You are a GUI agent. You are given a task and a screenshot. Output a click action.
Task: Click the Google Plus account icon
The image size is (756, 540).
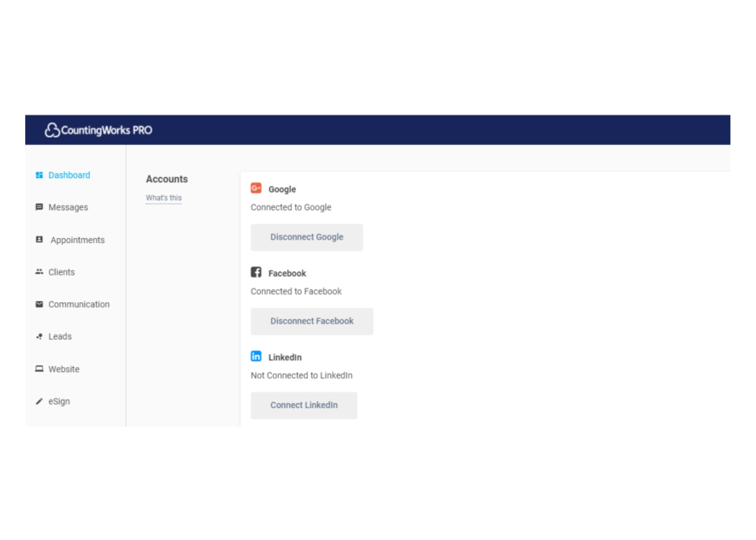256,188
